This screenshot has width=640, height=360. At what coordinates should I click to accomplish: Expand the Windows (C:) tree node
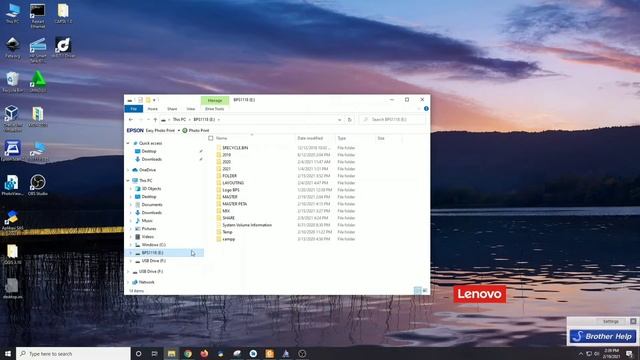(x=131, y=244)
